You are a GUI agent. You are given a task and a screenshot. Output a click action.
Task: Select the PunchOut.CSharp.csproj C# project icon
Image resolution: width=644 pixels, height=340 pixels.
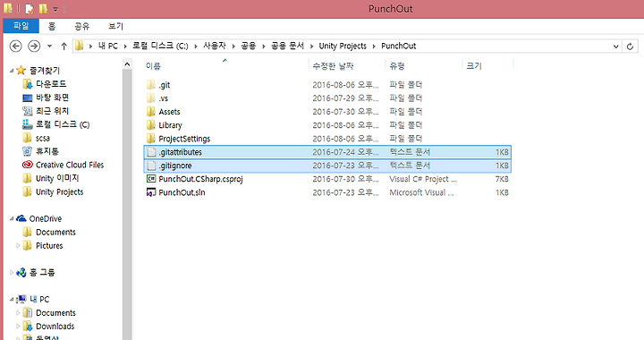pos(151,179)
